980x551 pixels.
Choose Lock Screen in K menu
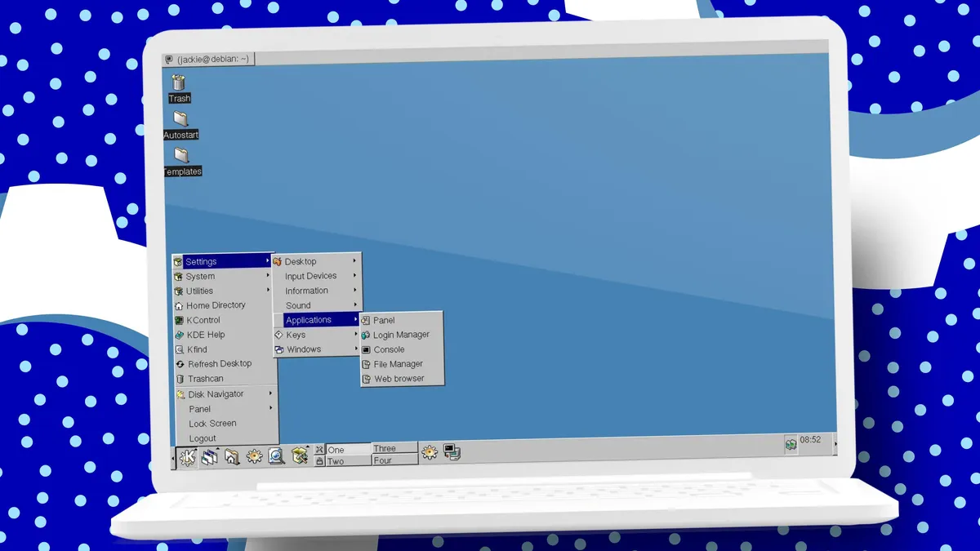tap(226, 424)
